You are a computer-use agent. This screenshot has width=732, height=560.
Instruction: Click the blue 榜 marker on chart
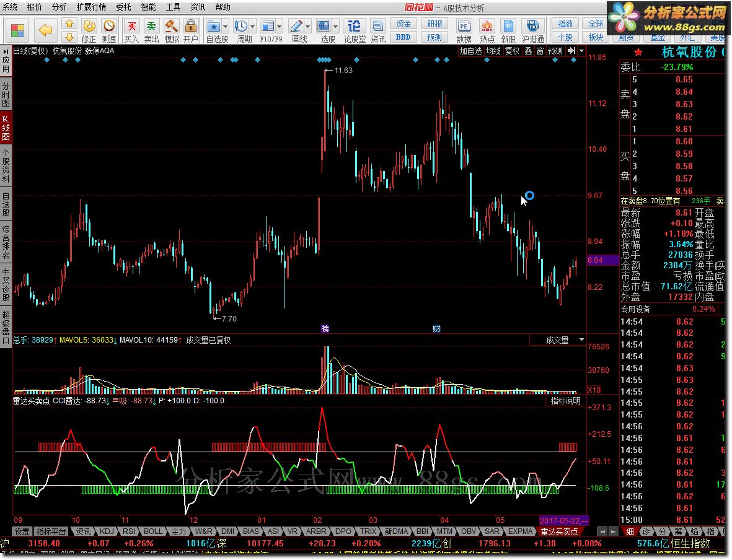325,328
